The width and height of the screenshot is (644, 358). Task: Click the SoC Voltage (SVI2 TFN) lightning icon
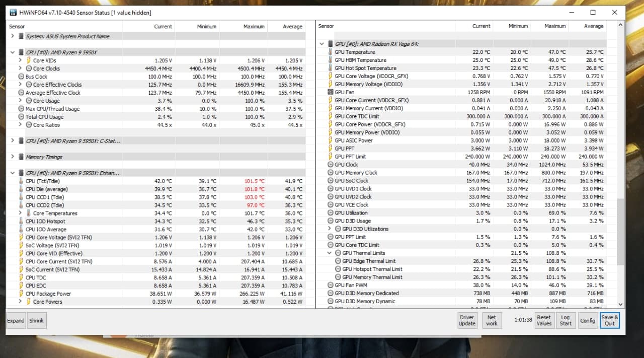click(x=21, y=245)
